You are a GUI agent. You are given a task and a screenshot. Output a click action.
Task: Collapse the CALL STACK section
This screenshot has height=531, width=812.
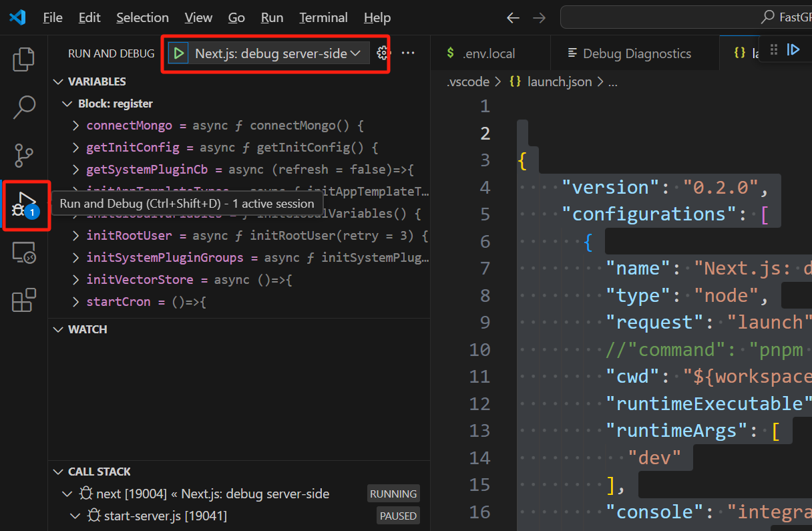click(58, 471)
